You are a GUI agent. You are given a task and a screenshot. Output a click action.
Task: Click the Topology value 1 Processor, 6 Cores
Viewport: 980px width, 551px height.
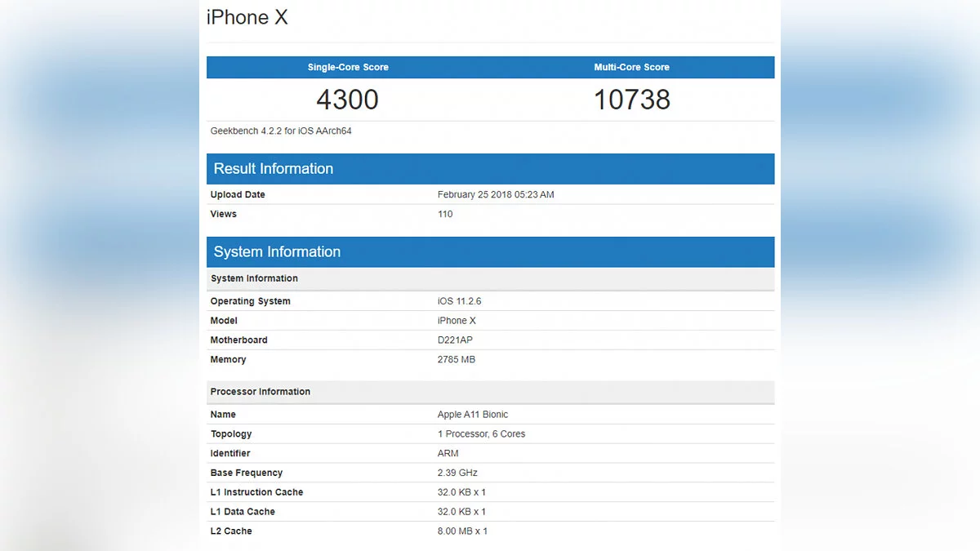482,434
